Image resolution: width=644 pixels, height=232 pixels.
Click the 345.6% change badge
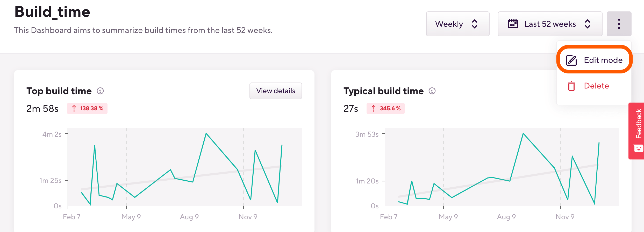pos(386,108)
